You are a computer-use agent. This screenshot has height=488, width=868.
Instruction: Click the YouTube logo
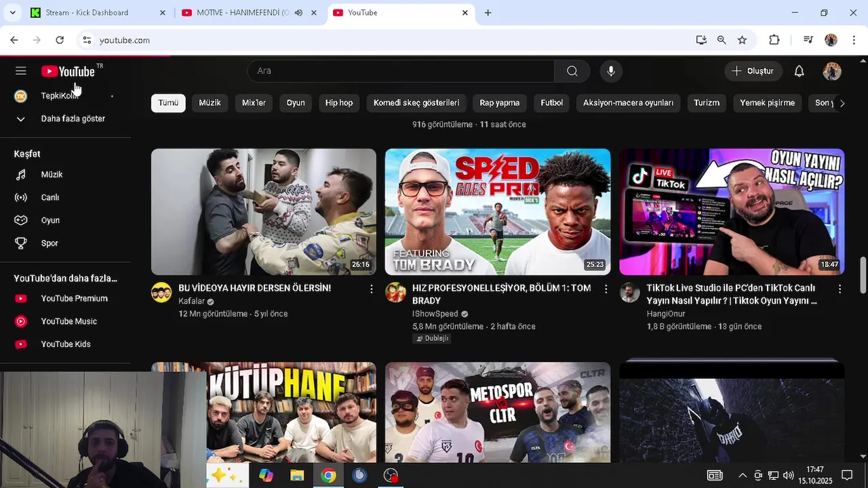[68, 71]
